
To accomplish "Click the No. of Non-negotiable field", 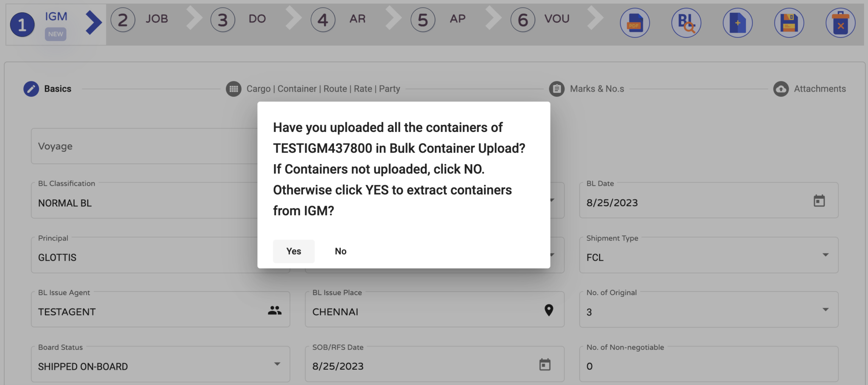I will point(709,364).
